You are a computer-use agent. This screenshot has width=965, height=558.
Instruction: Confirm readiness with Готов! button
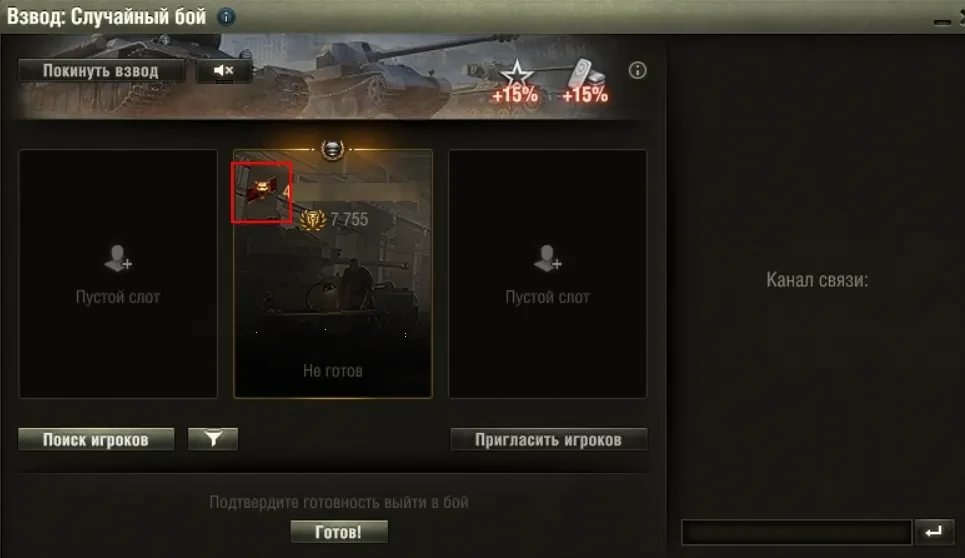(x=339, y=532)
